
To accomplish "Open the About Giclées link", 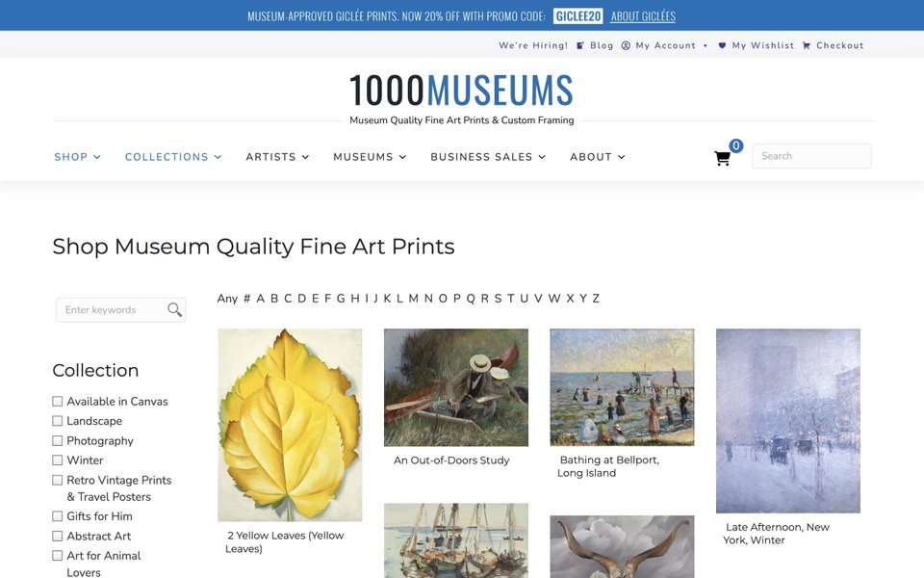I will click(x=643, y=16).
